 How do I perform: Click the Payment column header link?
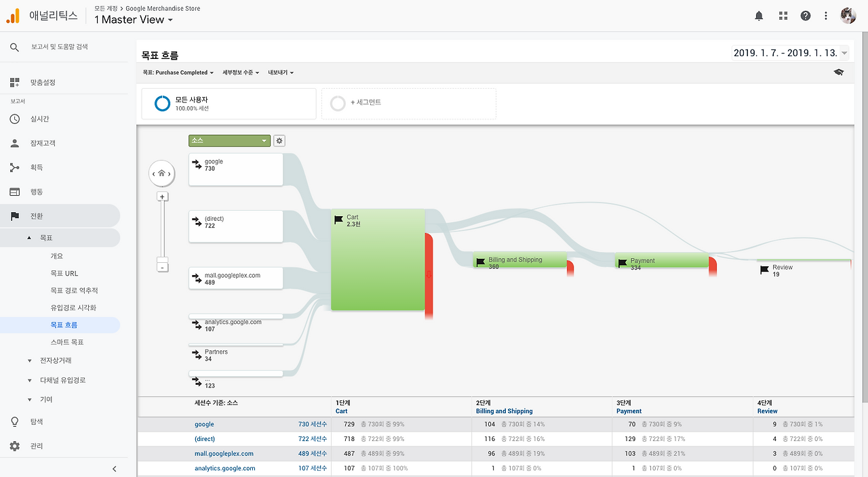pos(629,411)
